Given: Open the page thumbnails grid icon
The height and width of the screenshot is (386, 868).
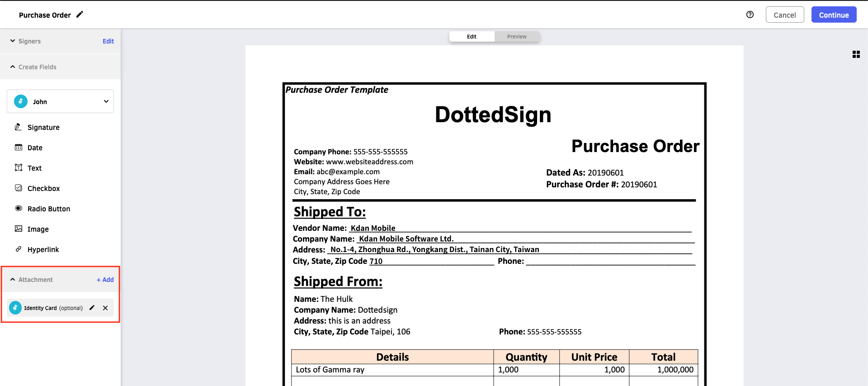Looking at the screenshot, I should point(856,54).
